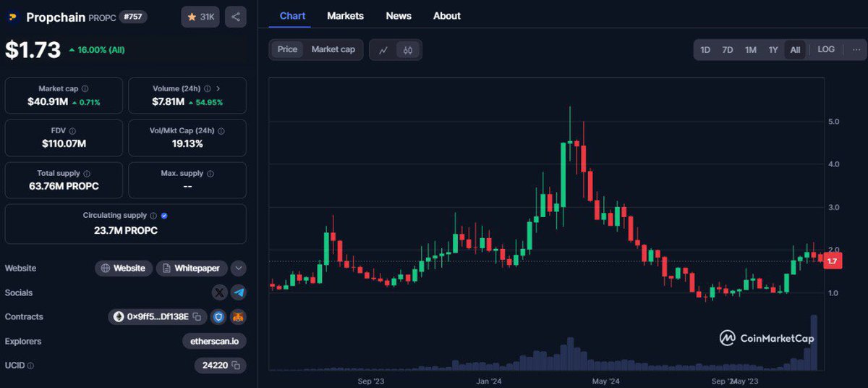This screenshot has width=868, height=388.
Task: Show Circulating supply info icon
Action: pos(153,216)
